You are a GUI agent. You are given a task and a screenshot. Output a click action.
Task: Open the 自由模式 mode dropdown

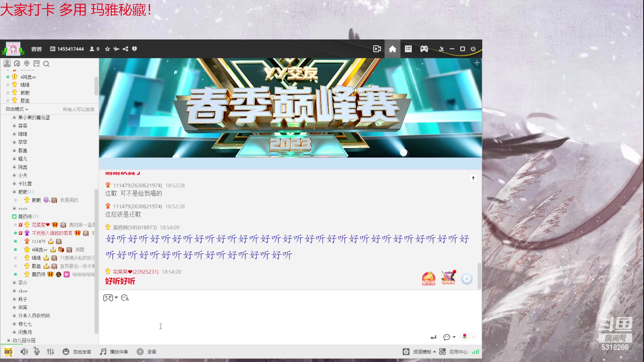(x=17, y=109)
